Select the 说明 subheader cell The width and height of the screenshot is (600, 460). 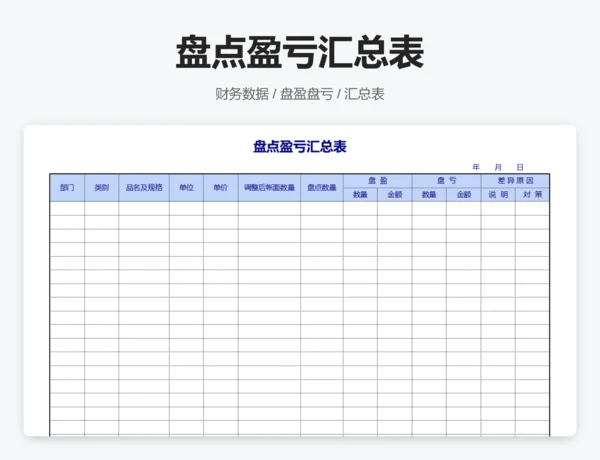tap(498, 194)
